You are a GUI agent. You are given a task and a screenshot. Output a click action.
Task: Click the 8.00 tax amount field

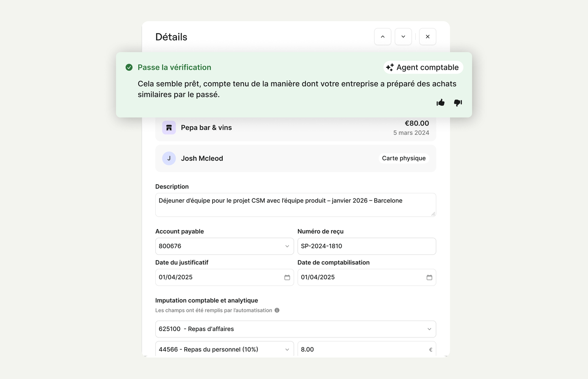pos(367,349)
